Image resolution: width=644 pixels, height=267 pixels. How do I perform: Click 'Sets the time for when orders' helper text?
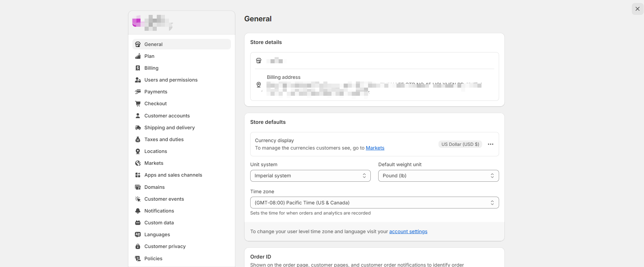[310, 213]
